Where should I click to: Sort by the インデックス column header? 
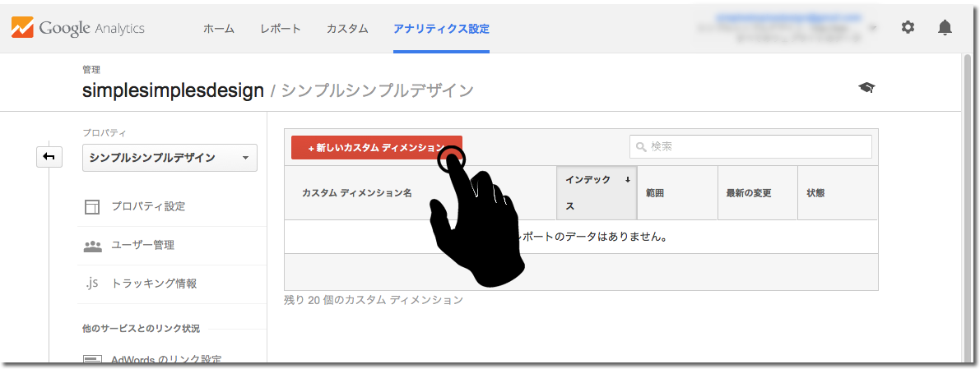tap(597, 193)
